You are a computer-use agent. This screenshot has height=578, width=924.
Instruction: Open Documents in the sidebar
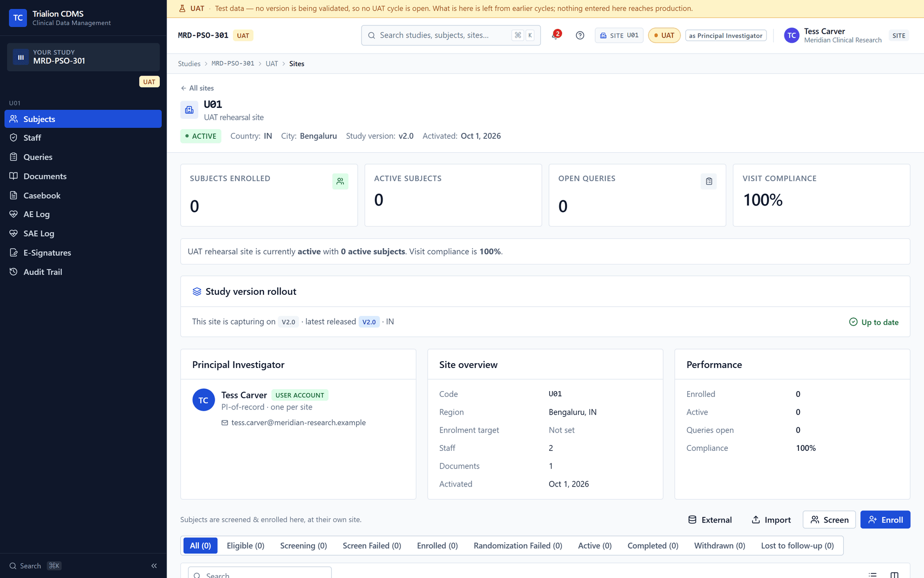(83, 176)
